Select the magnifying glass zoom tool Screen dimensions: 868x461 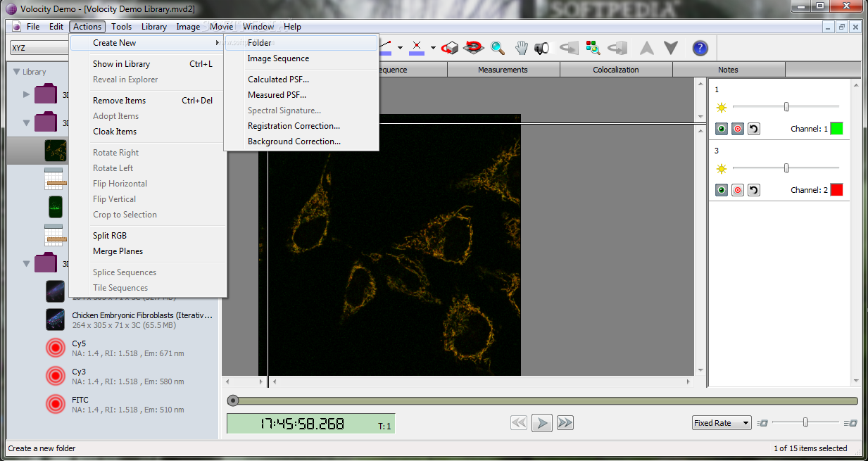tap(498, 48)
